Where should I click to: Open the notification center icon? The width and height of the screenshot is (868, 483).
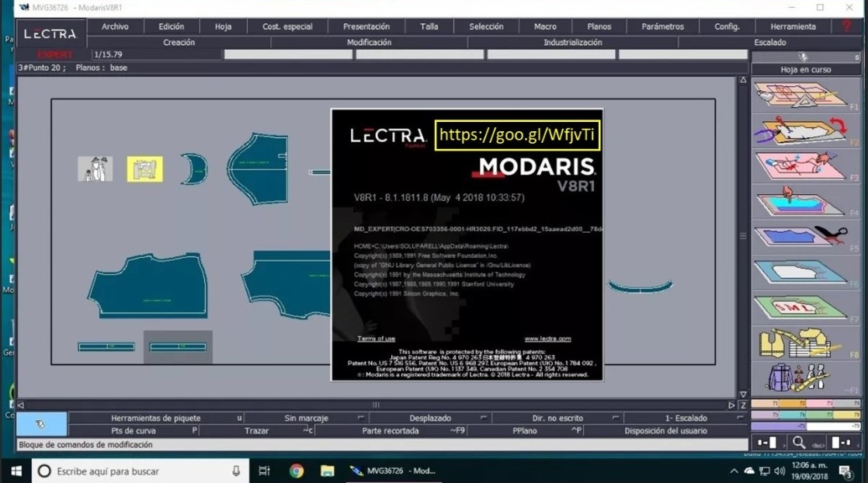pyautogui.click(x=845, y=471)
